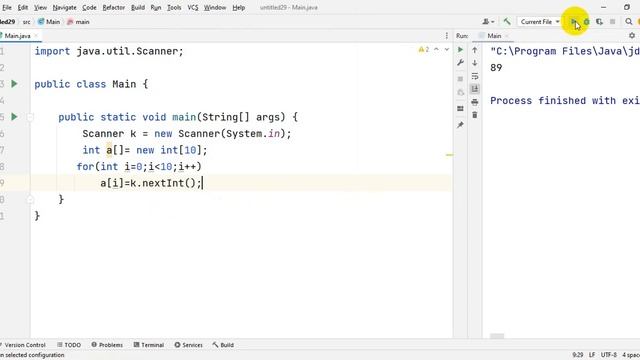Click the Main class breadcrumb
Viewport: 640px width, 360px height.
pos(49,22)
